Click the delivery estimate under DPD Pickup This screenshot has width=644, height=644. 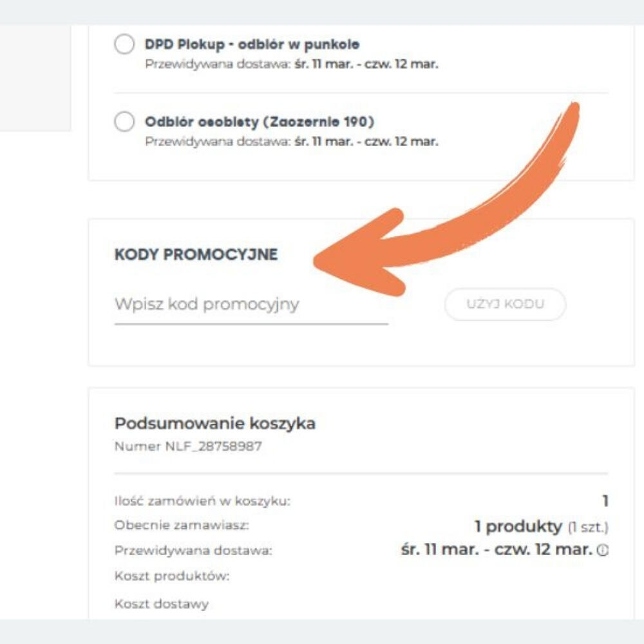(291, 64)
